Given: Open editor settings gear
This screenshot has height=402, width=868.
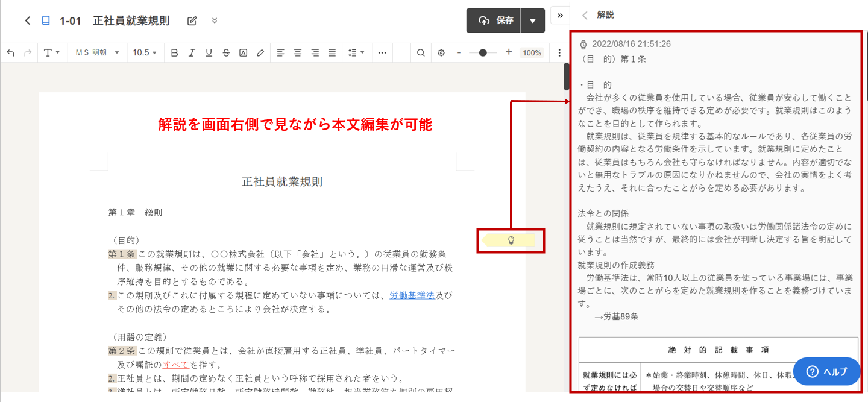Looking at the screenshot, I should tap(441, 53).
